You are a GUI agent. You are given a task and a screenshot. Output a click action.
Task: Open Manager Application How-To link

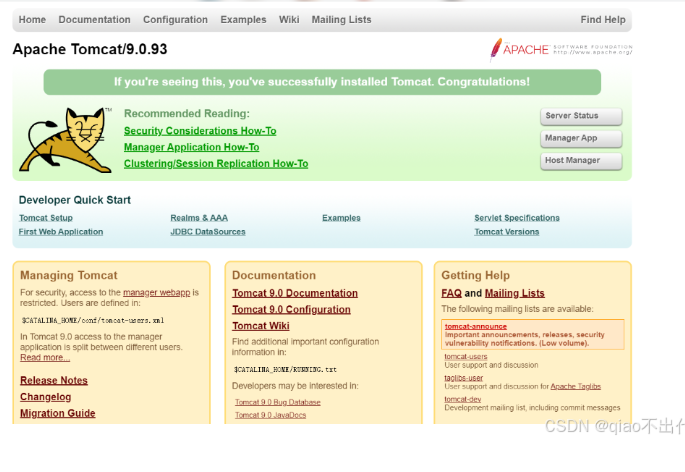click(192, 147)
